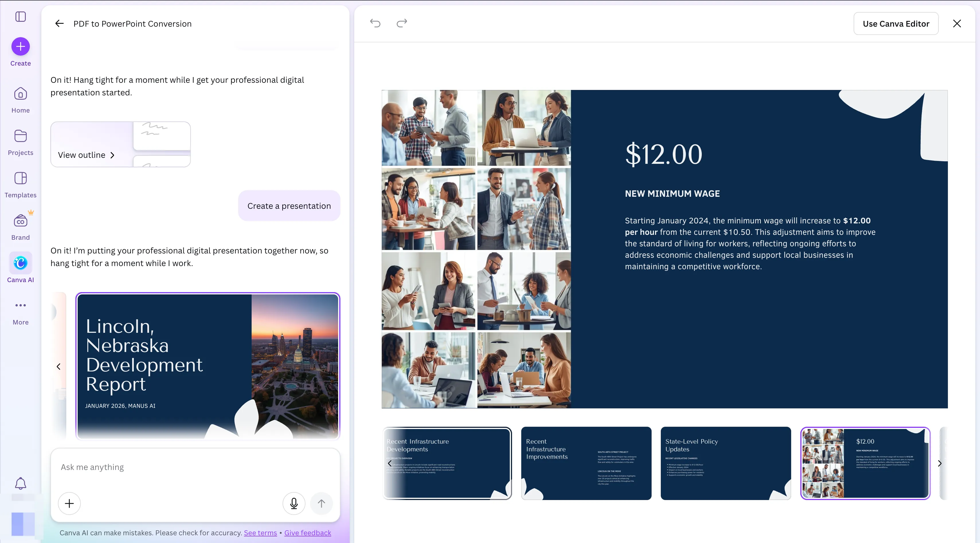Go back from PDF to PowerPoint Conversion
Viewport: 980px width, 543px height.
(59, 23)
